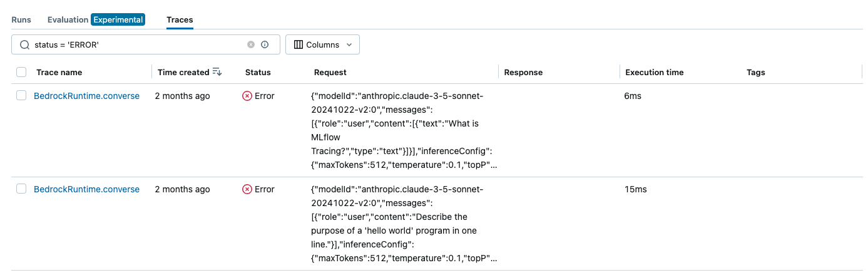Click the second row's Error status icon
Image resolution: width=868 pixels, height=275 pixels.
[x=247, y=189]
